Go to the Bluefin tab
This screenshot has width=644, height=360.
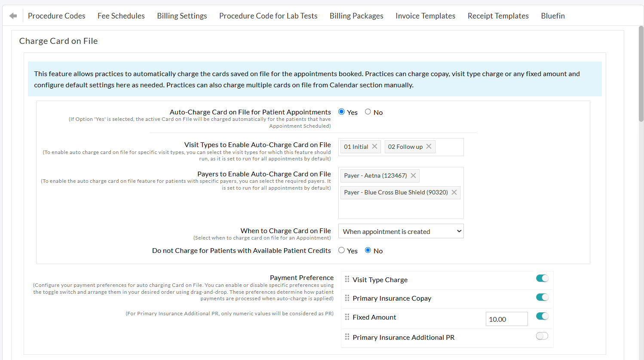coord(553,15)
